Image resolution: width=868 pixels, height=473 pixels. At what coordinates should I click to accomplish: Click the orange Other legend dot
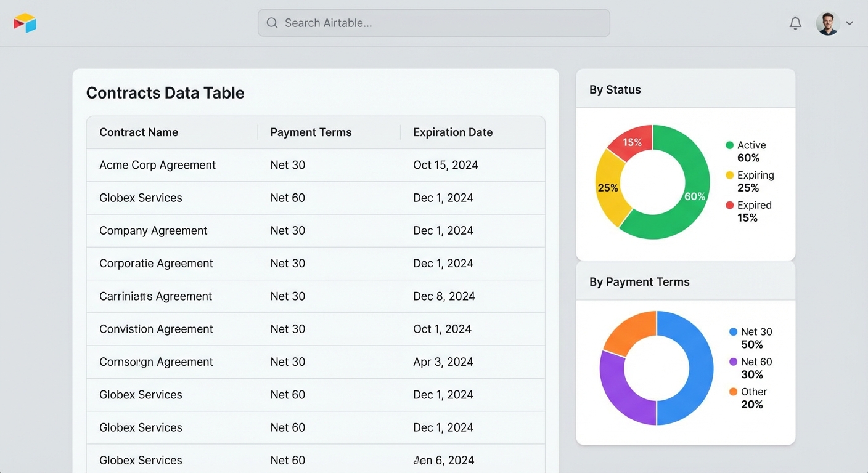[x=733, y=392]
